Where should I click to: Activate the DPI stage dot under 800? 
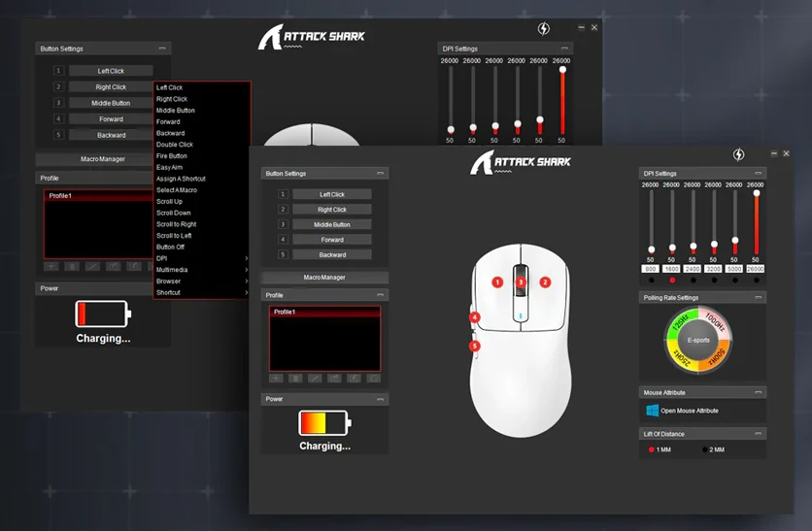(651, 280)
